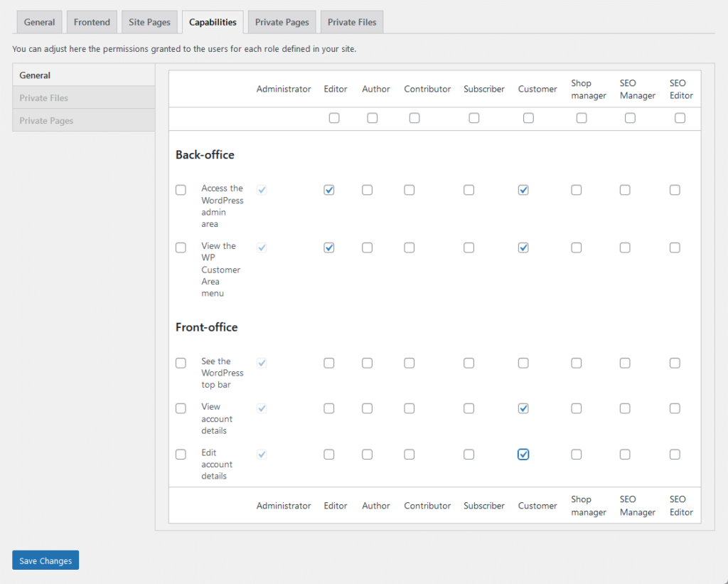Enable SEO Manager to edit account details
This screenshot has width=728, height=584.
coord(625,455)
